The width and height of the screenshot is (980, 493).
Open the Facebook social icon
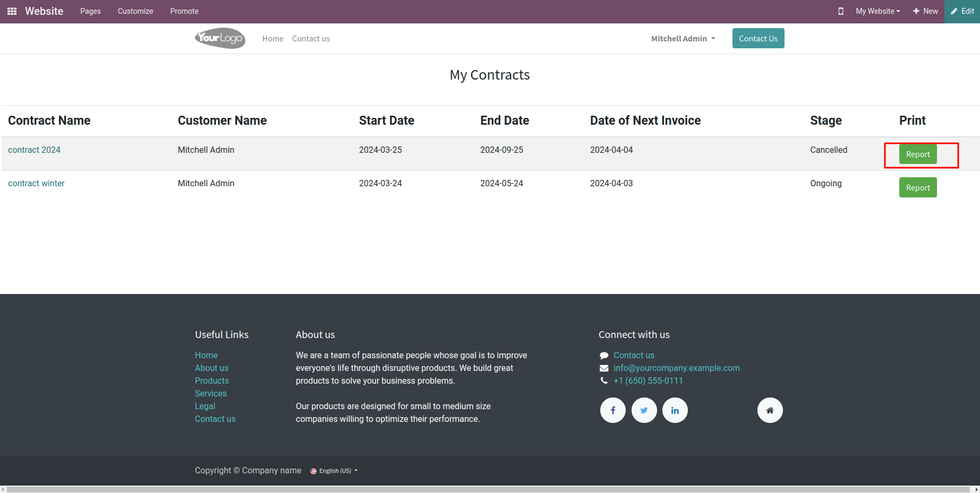[613, 410]
